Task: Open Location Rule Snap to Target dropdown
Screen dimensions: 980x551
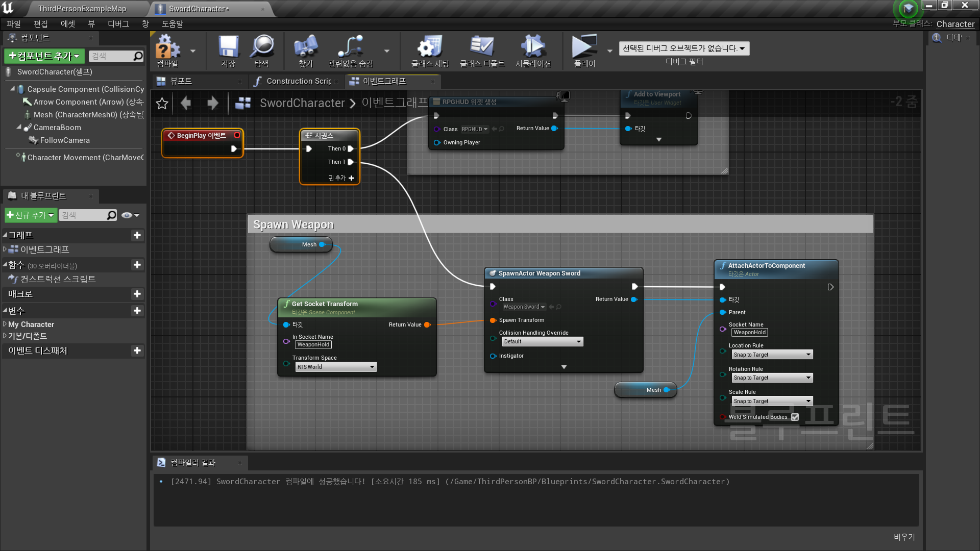Action: coord(771,355)
